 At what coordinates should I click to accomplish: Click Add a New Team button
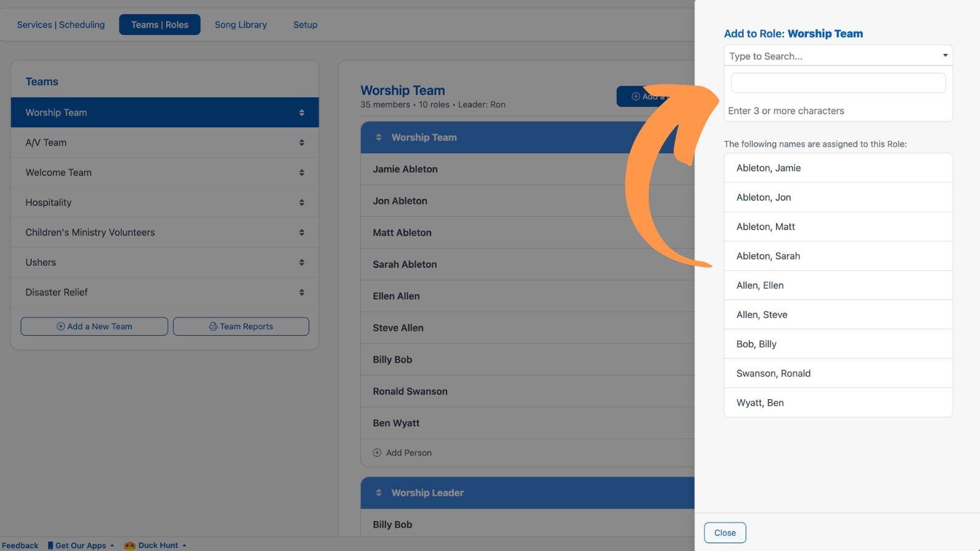(x=94, y=326)
